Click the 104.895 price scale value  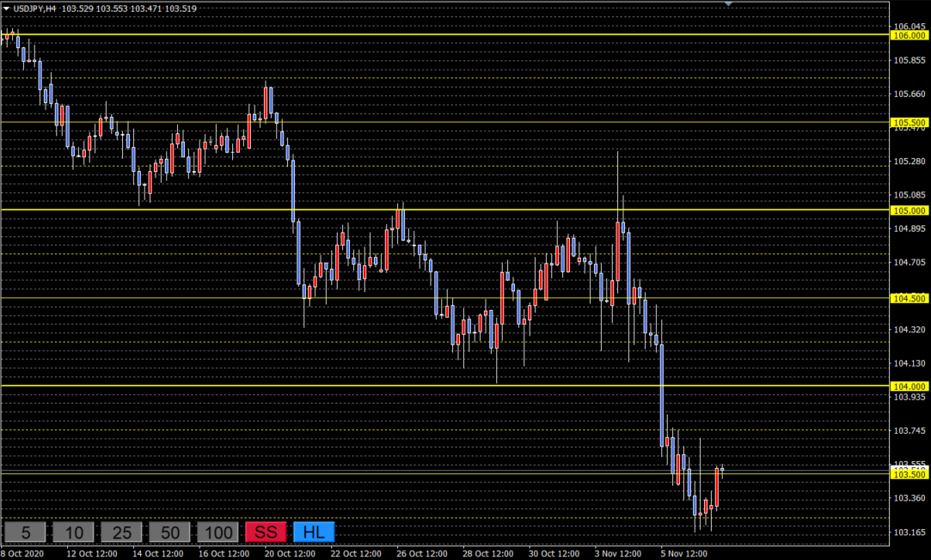tap(910, 228)
